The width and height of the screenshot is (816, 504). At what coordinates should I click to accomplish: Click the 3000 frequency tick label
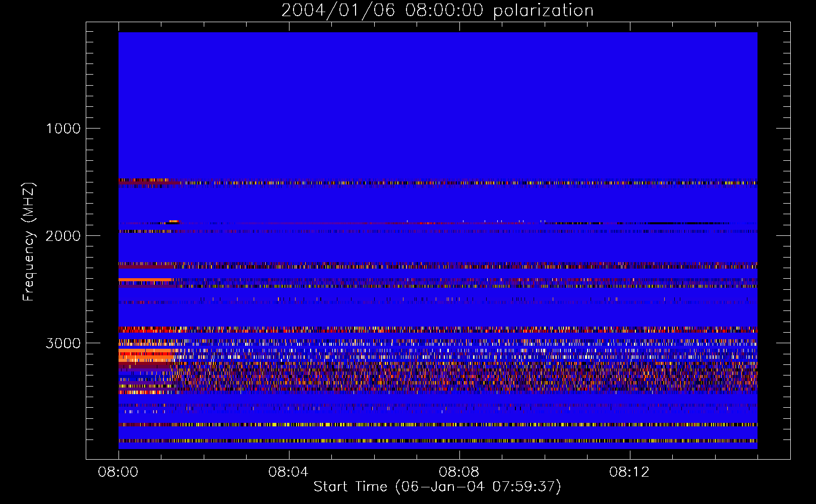click(63, 343)
